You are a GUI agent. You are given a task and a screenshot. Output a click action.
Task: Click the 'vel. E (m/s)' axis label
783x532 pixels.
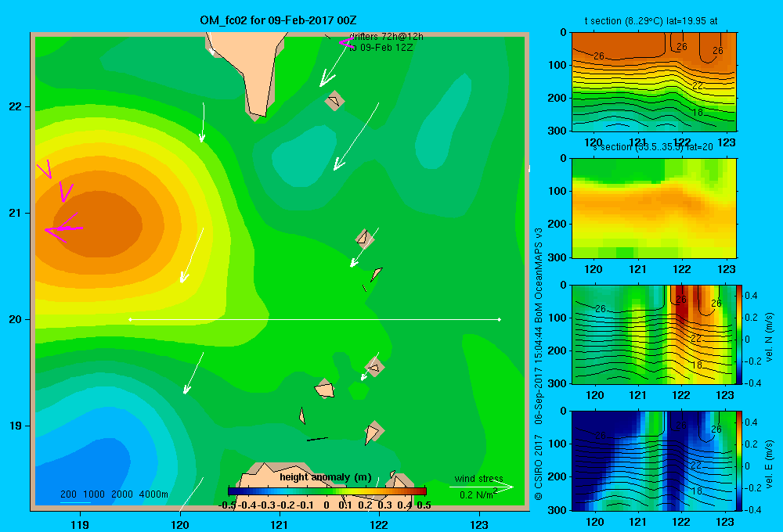click(770, 464)
